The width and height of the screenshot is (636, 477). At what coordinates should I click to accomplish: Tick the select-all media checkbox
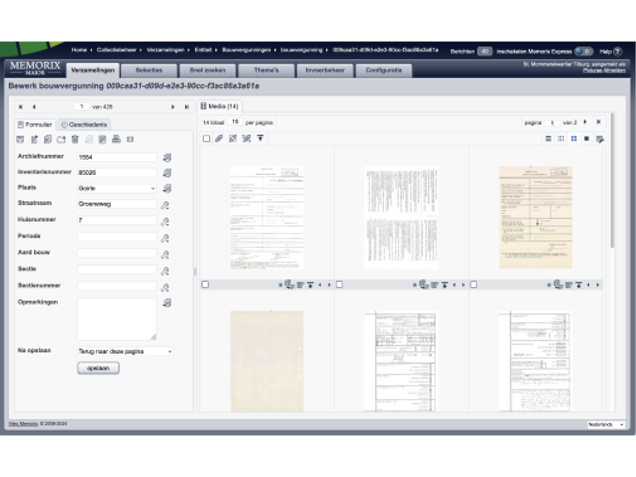tap(206, 139)
